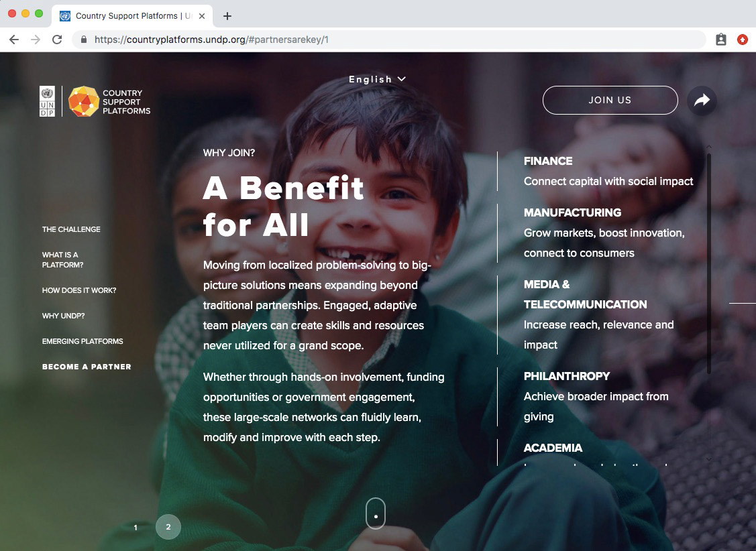Click the UNDP logo
The image size is (756, 551).
[x=47, y=101]
